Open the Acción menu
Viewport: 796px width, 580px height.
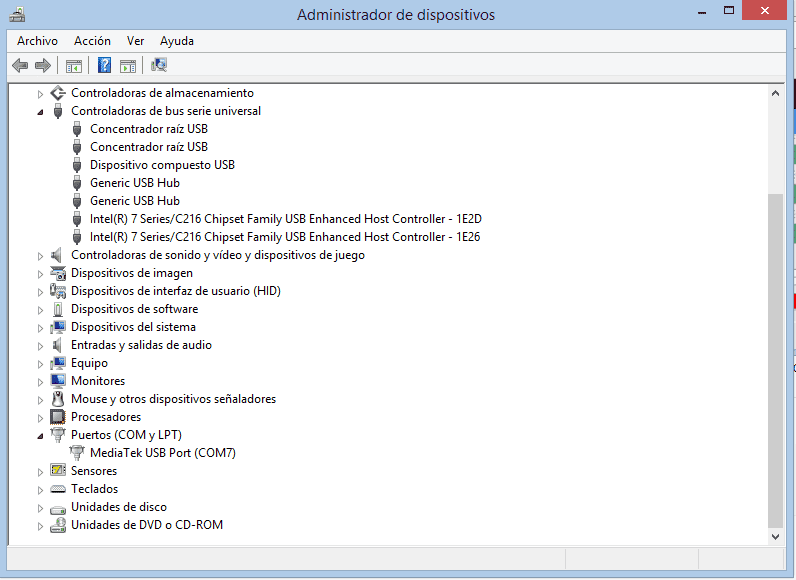tap(92, 41)
